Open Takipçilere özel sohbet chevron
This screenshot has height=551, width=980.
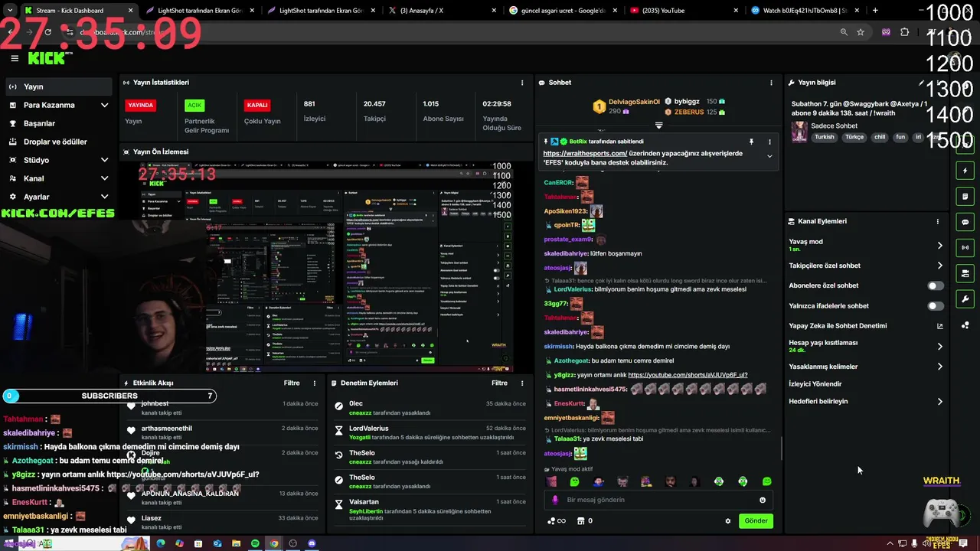[939, 266]
